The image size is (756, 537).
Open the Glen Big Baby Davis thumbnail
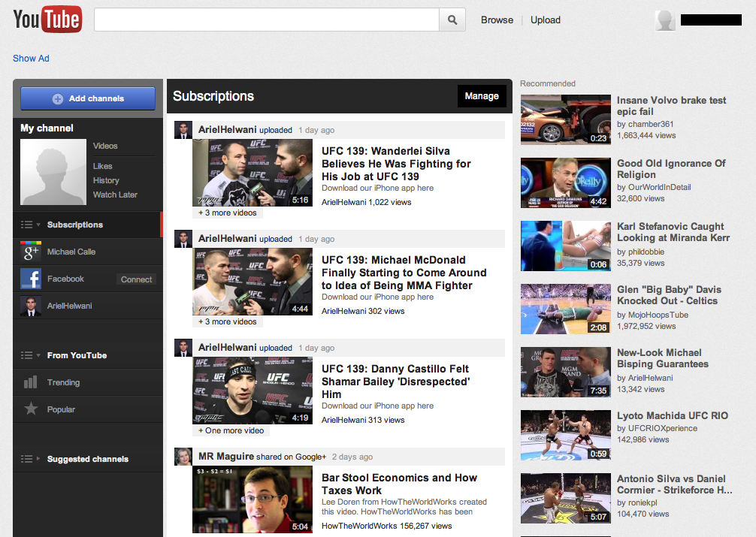point(566,309)
